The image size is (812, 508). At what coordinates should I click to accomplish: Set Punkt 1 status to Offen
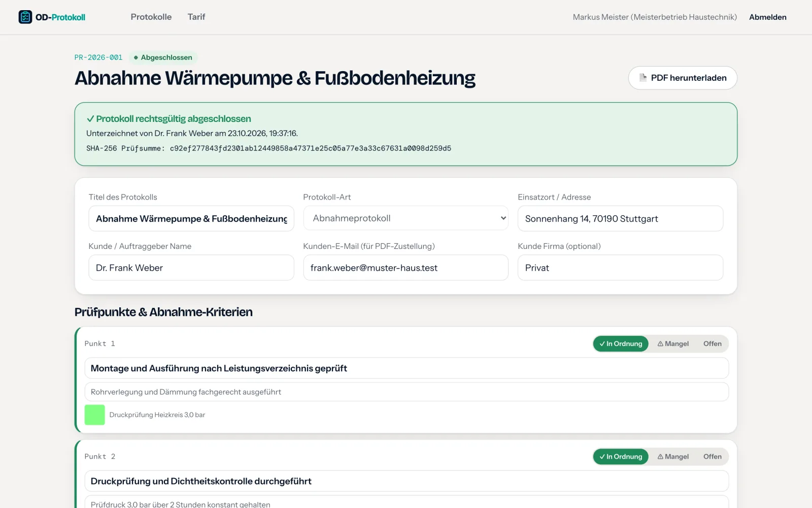tap(713, 344)
